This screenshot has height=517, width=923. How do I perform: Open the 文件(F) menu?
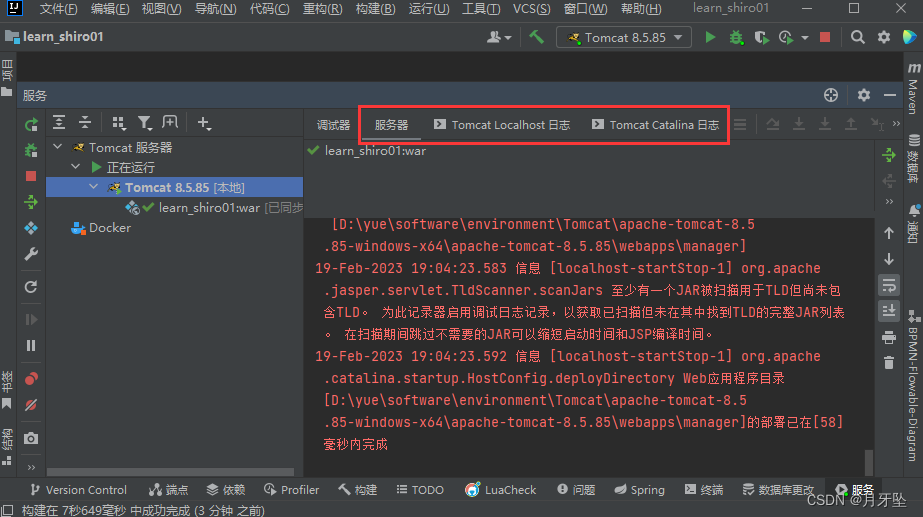(58, 9)
